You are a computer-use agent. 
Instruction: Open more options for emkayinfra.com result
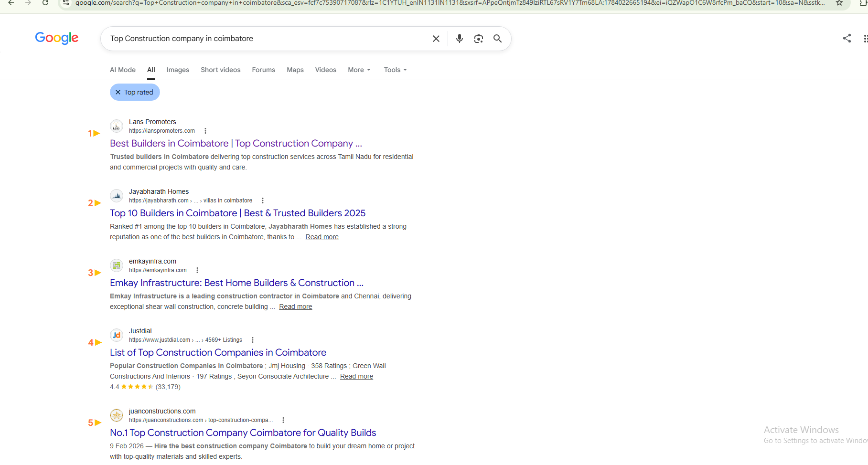point(197,270)
